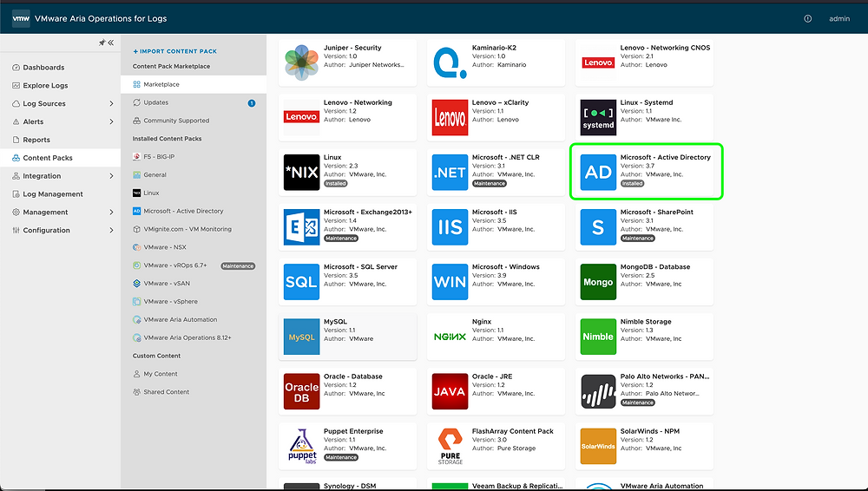
Task: Click the Nginx pack logo
Action: pyautogui.click(x=450, y=337)
